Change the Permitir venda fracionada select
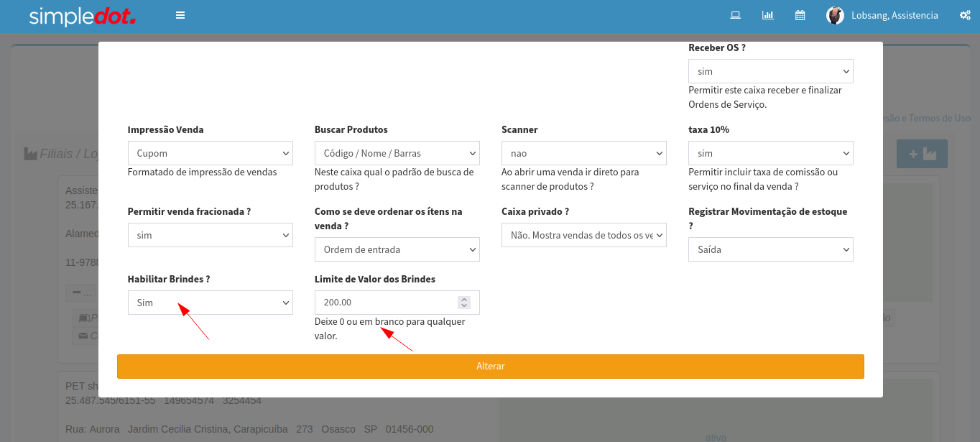980x442 pixels. (210, 235)
